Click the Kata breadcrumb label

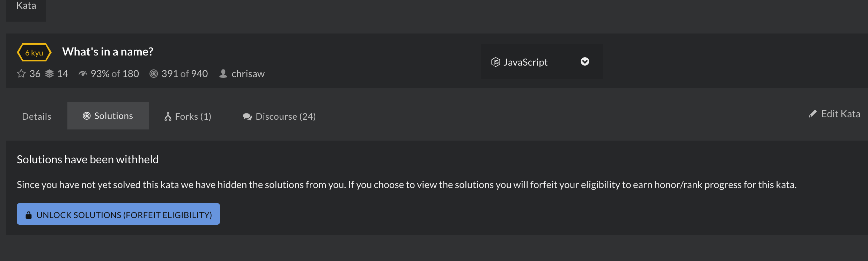coord(26,6)
